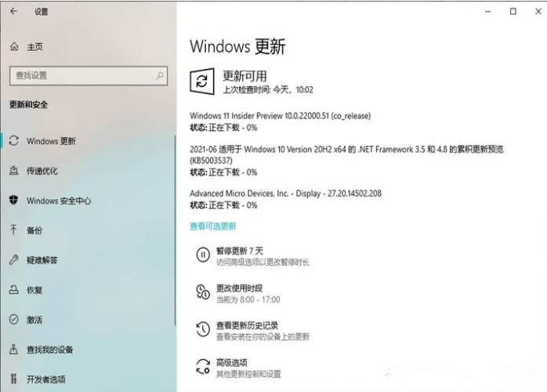Go to 备份 settings

tap(34, 230)
